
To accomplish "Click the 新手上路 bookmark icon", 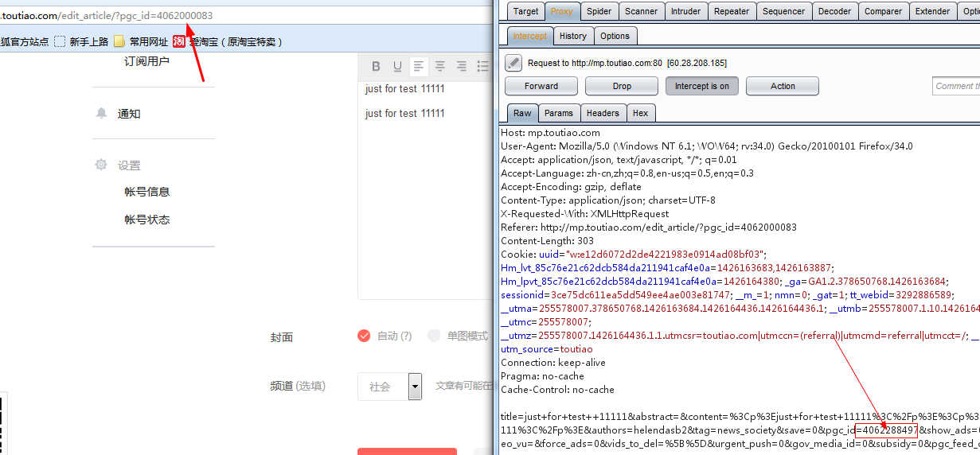I will coord(60,41).
